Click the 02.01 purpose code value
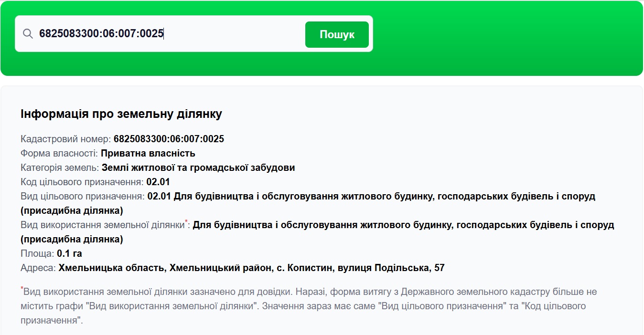The height and width of the screenshot is (335, 644). (158, 182)
